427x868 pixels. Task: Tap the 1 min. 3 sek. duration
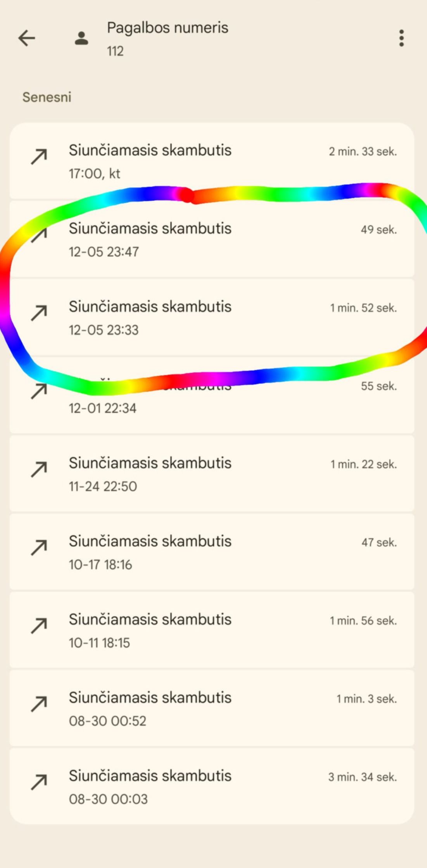point(366,699)
